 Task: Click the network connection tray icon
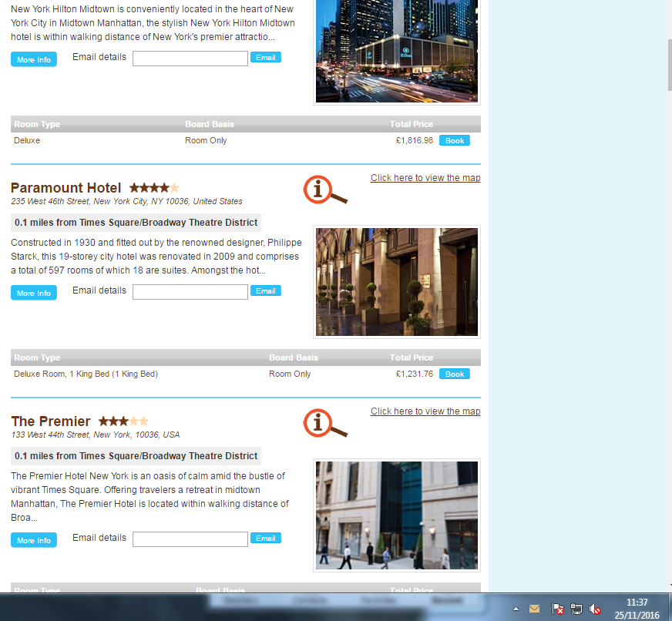point(576,609)
